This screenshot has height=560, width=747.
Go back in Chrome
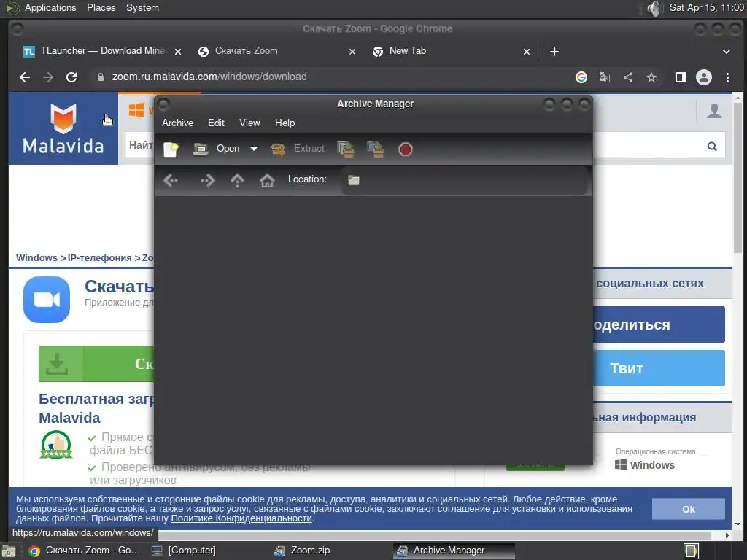pyautogui.click(x=25, y=77)
